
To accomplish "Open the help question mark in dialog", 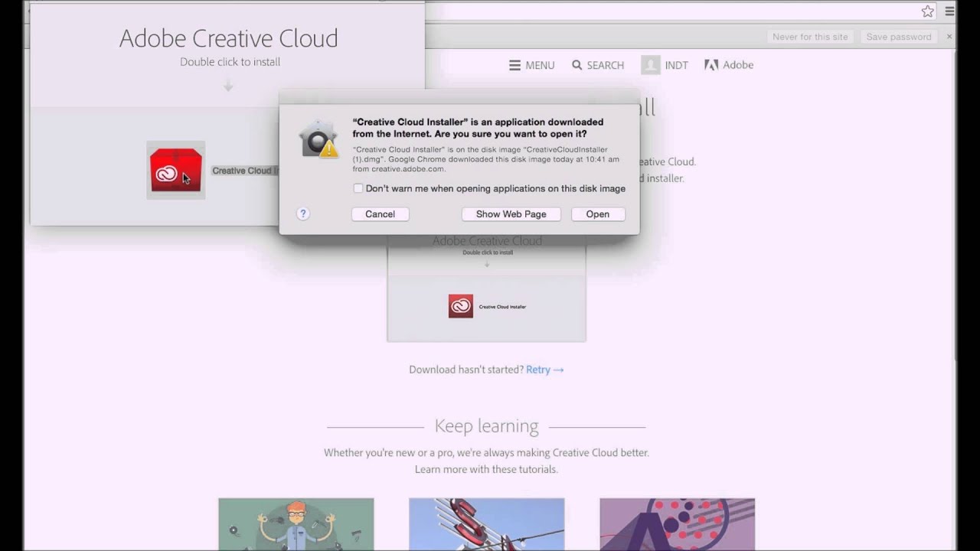I will [x=303, y=214].
